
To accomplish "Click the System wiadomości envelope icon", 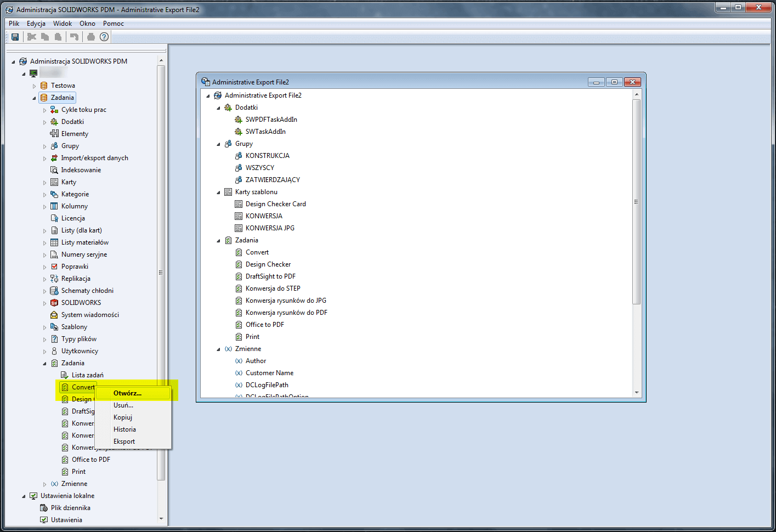I will (x=54, y=314).
